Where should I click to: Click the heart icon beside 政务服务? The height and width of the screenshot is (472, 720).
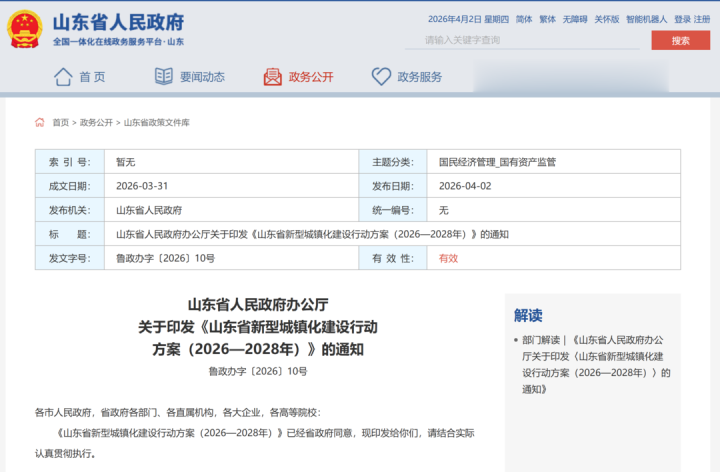pyautogui.click(x=381, y=77)
